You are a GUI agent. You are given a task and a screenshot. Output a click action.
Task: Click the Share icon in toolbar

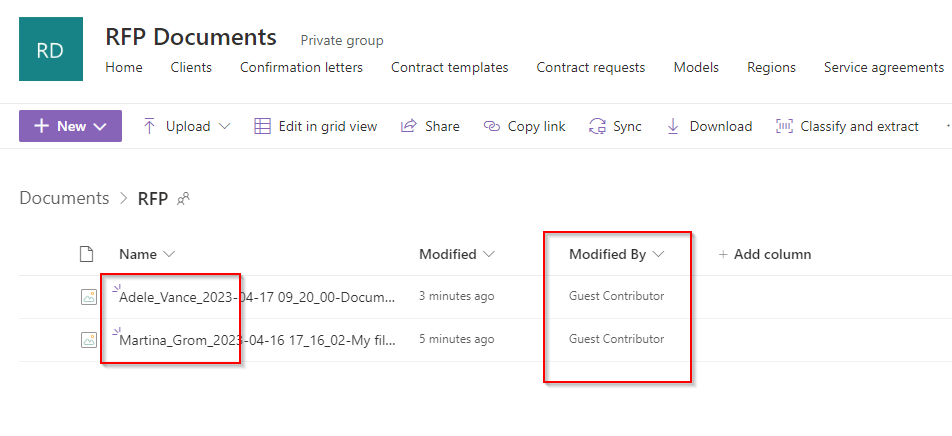(408, 126)
